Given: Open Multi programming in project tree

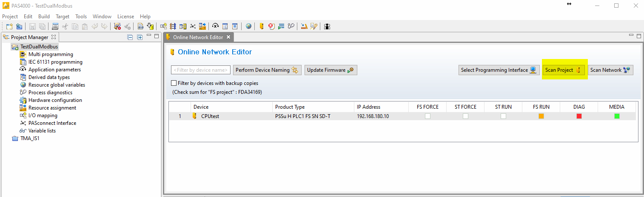Looking at the screenshot, I should click(x=51, y=54).
